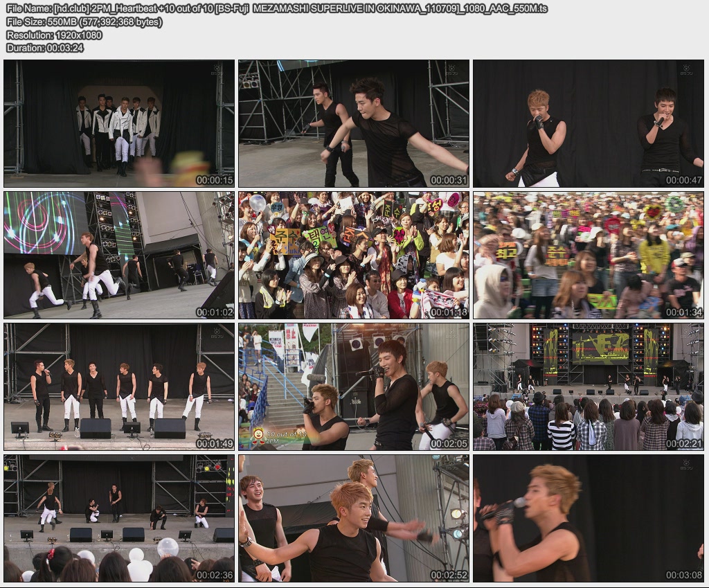
Task: Select the wide stage shot at 00:02:21
Action: (x=589, y=386)
